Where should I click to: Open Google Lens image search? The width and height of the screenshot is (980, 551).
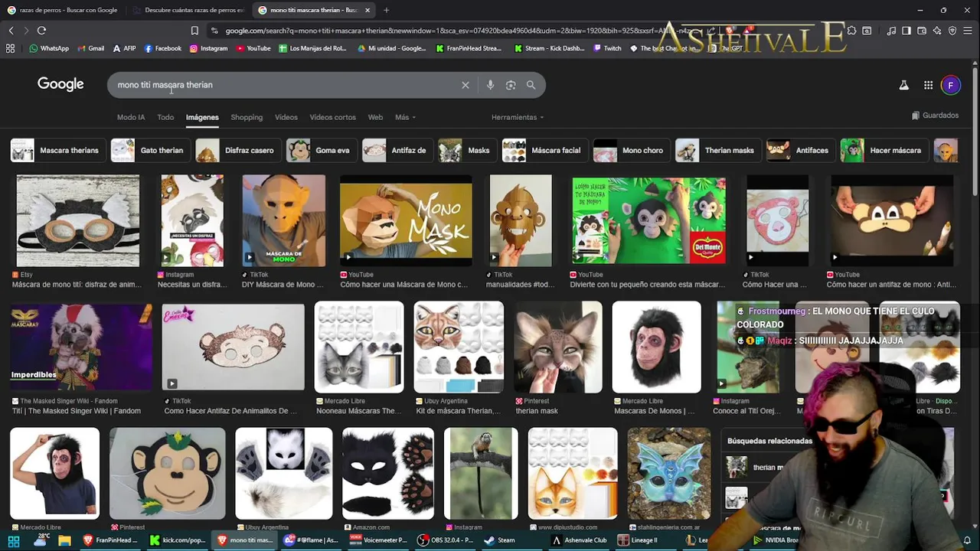click(x=511, y=85)
